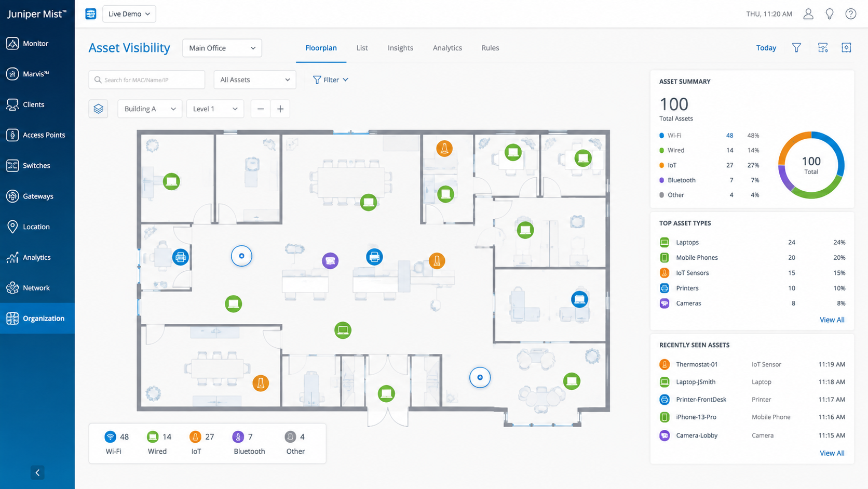This screenshot has height=489, width=868.
Task: Switch to the List tab
Action: (362, 48)
